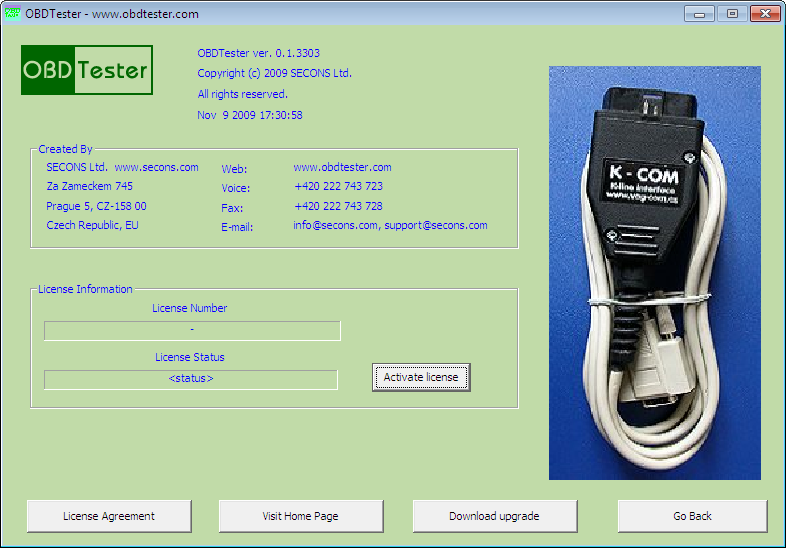Click 'SECONS Ltd.' company name
Image resolution: width=786 pixels, height=548 pixels.
(x=77, y=167)
